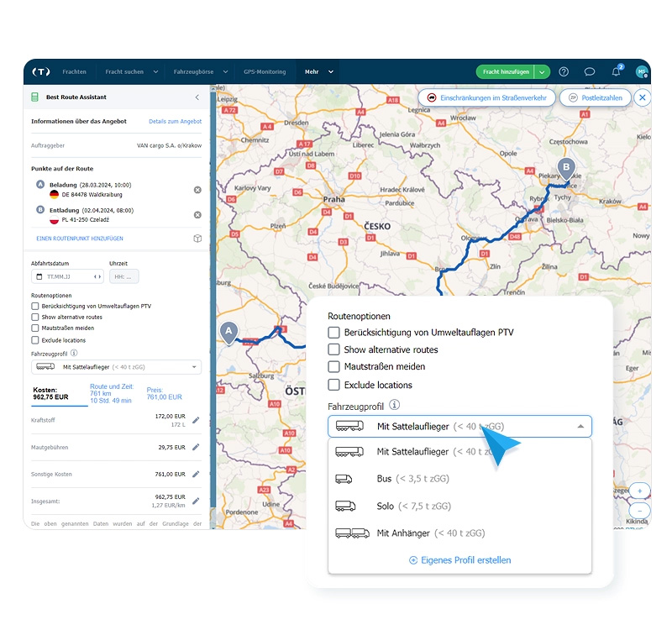Image resolution: width=672 pixels, height=630 pixels.
Task: Edit the Insgesamt total with the pencil
Action: (196, 501)
